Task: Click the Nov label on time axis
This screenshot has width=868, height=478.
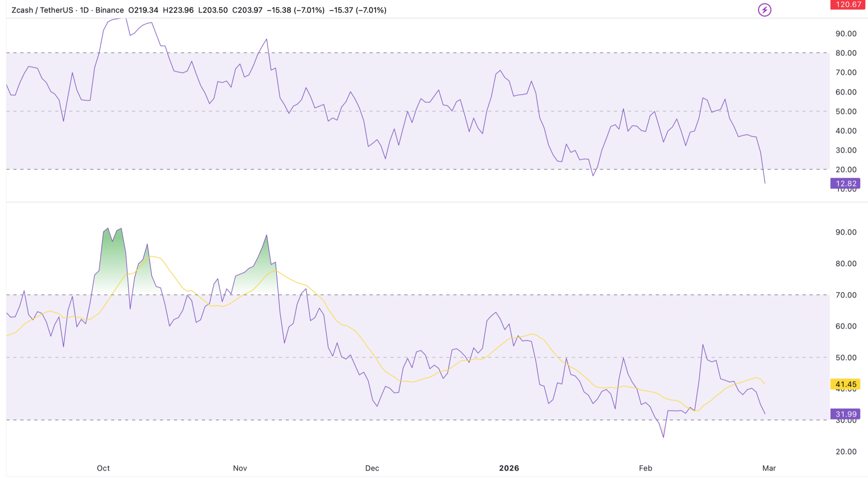Action: pos(240,468)
